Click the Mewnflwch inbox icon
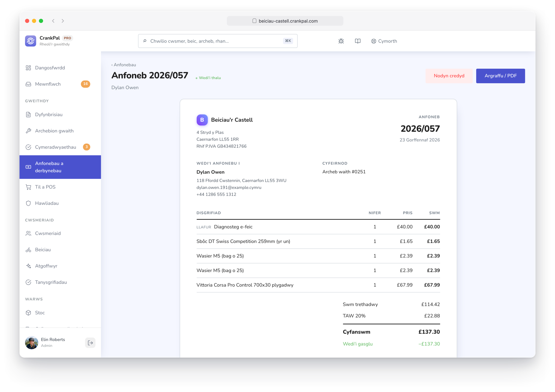 [x=28, y=84]
